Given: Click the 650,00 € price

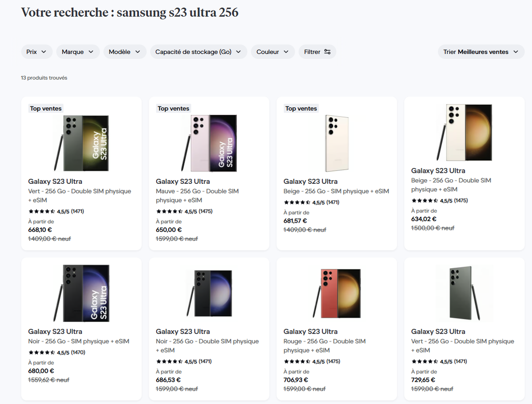Looking at the screenshot, I should click(169, 230).
